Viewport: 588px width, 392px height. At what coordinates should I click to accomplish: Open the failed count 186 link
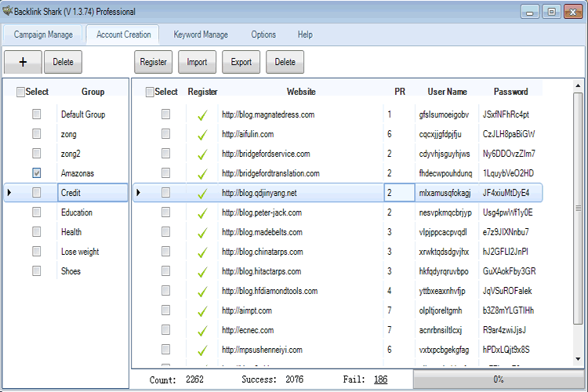point(380,379)
